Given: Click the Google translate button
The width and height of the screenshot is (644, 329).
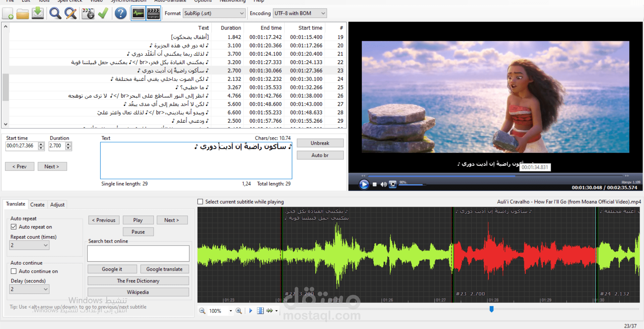Looking at the screenshot, I should 164,269.
